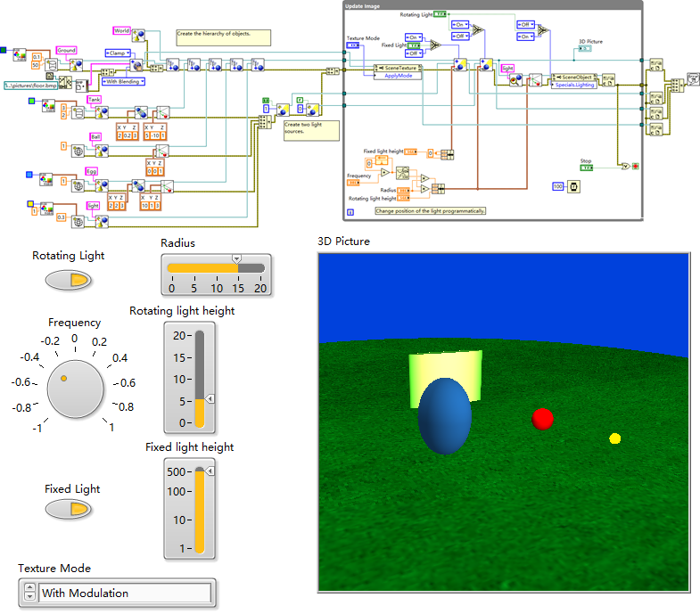Click the Stop boolean terminal
The image size is (700, 614).
pos(586,168)
